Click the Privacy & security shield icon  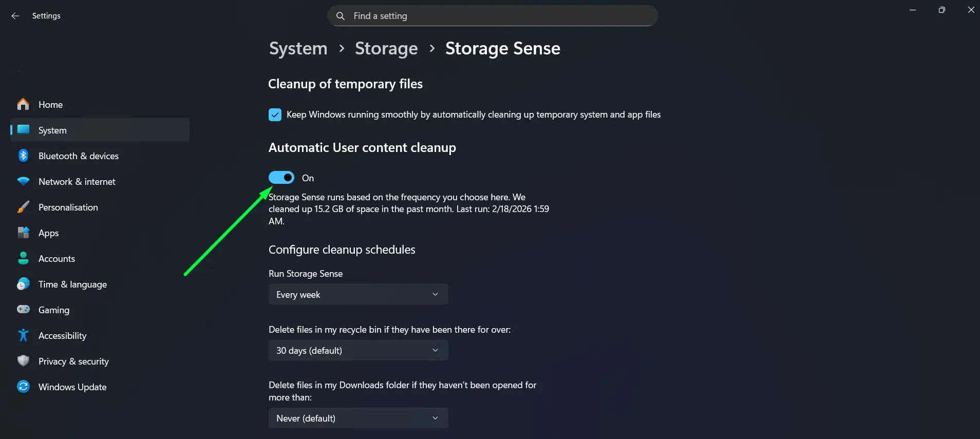(x=23, y=361)
